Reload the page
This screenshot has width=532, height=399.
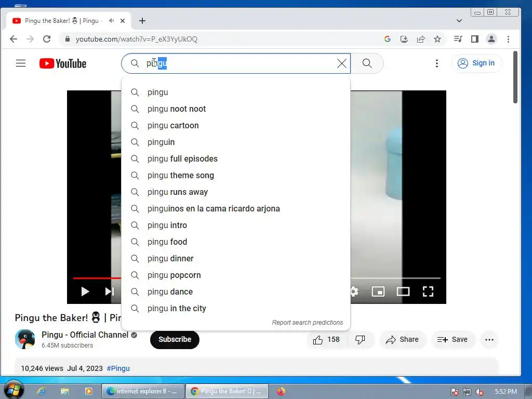[47, 39]
